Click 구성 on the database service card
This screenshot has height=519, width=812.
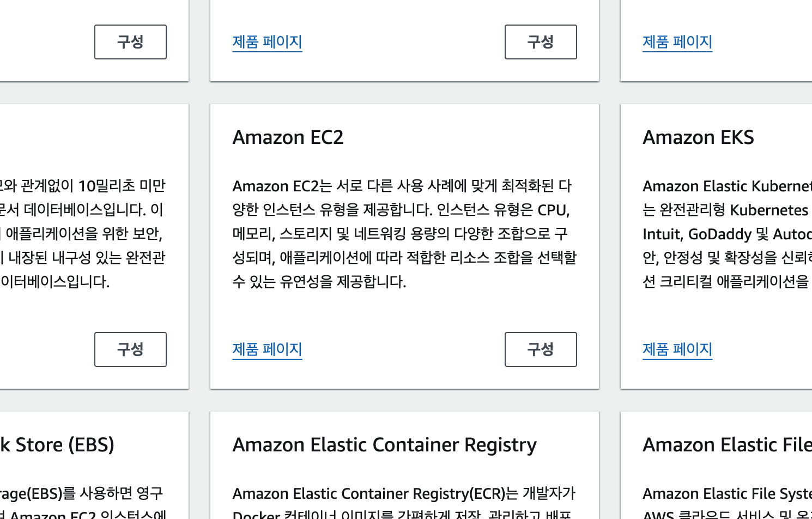click(130, 349)
